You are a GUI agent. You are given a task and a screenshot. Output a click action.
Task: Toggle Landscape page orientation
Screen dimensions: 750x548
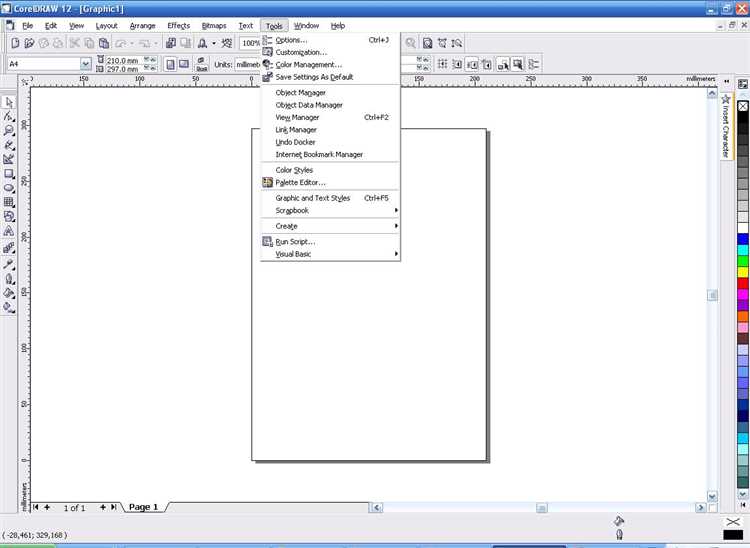point(184,64)
